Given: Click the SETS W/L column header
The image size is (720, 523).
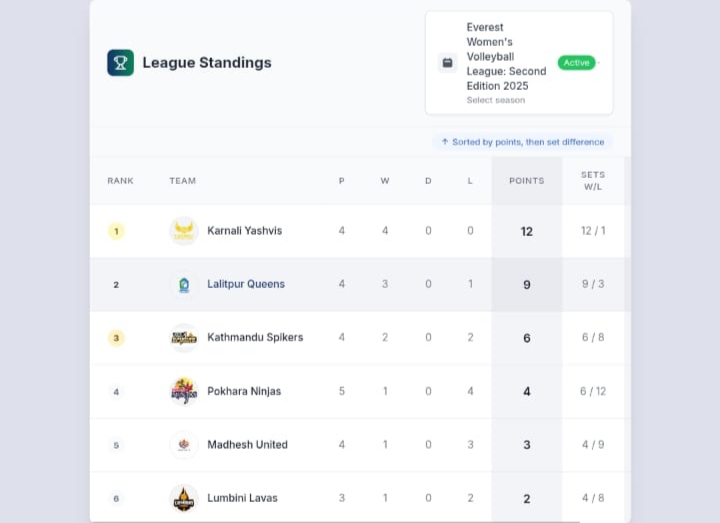Looking at the screenshot, I should [593, 181].
